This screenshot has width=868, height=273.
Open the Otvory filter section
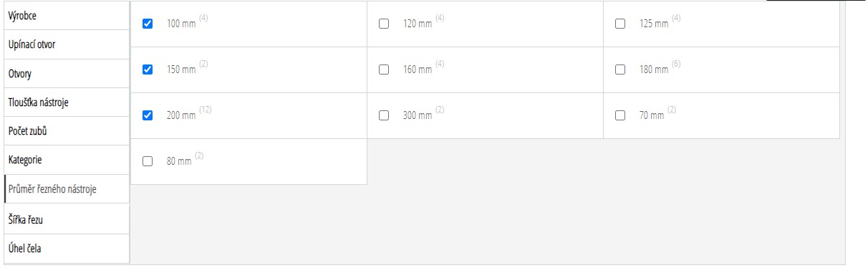point(67,74)
